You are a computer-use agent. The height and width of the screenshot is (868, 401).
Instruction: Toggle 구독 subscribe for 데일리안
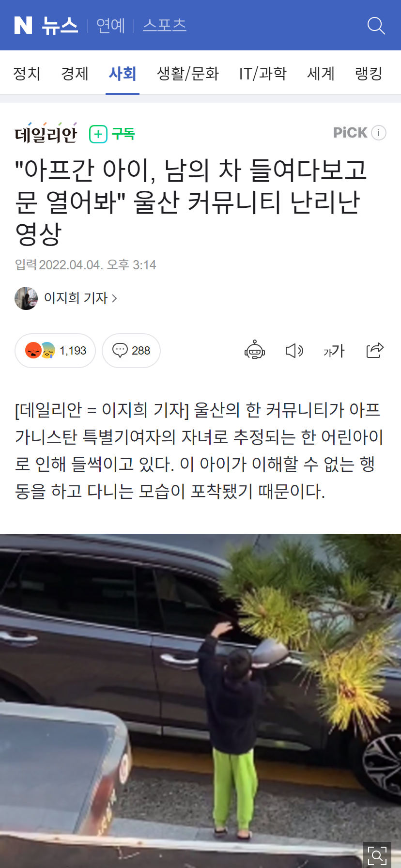click(x=112, y=134)
